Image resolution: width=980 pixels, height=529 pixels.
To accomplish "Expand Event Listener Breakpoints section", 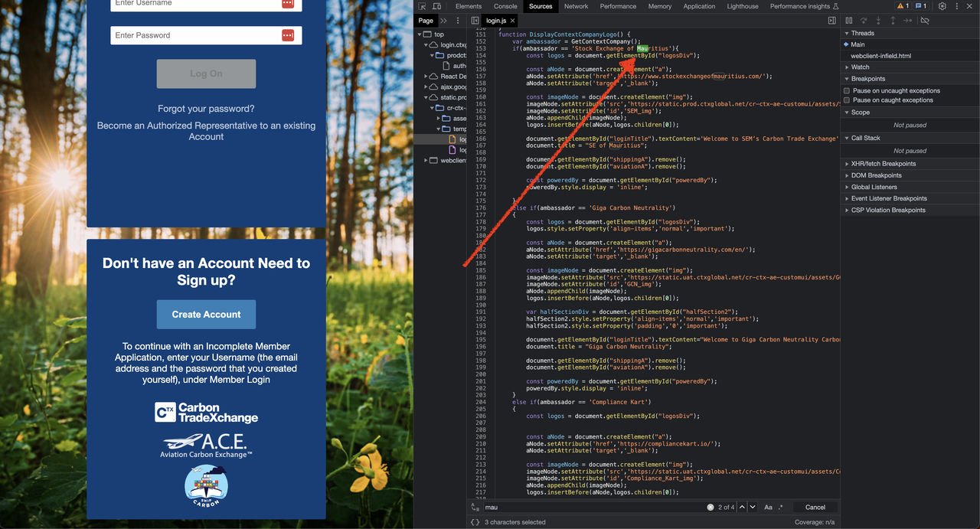I will [910, 198].
